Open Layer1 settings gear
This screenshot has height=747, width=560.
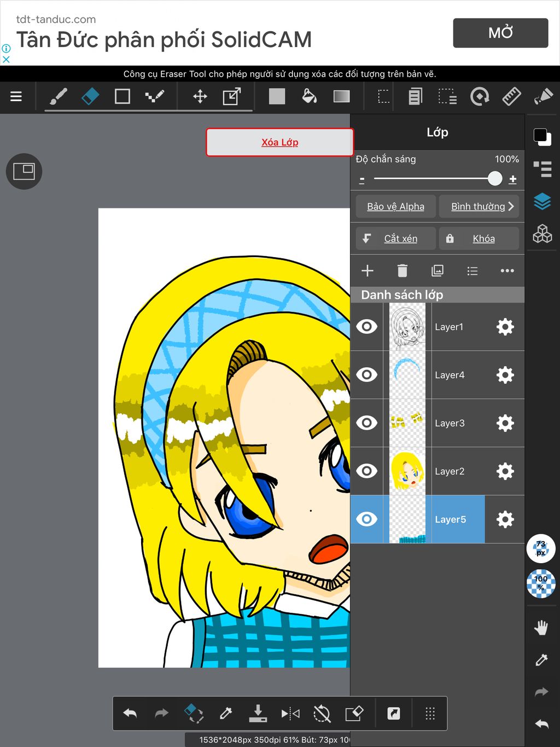click(x=505, y=327)
